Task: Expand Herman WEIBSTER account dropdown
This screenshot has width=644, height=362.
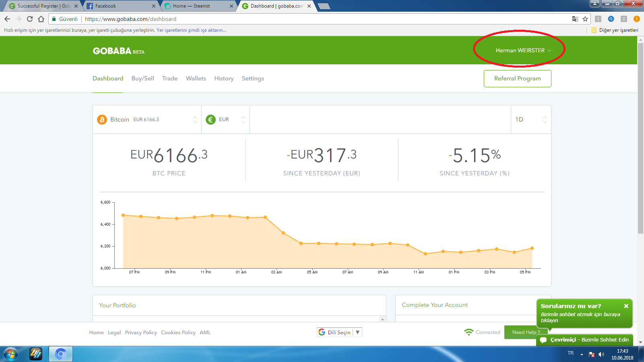Action: pos(523,50)
